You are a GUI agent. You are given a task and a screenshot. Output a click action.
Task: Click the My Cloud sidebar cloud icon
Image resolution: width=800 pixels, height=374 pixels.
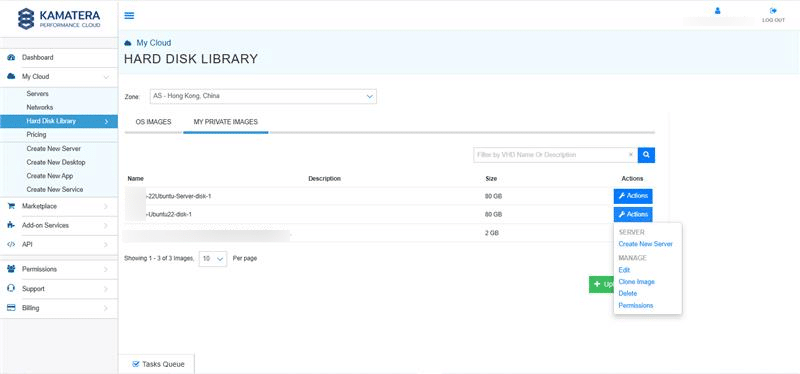(x=11, y=77)
